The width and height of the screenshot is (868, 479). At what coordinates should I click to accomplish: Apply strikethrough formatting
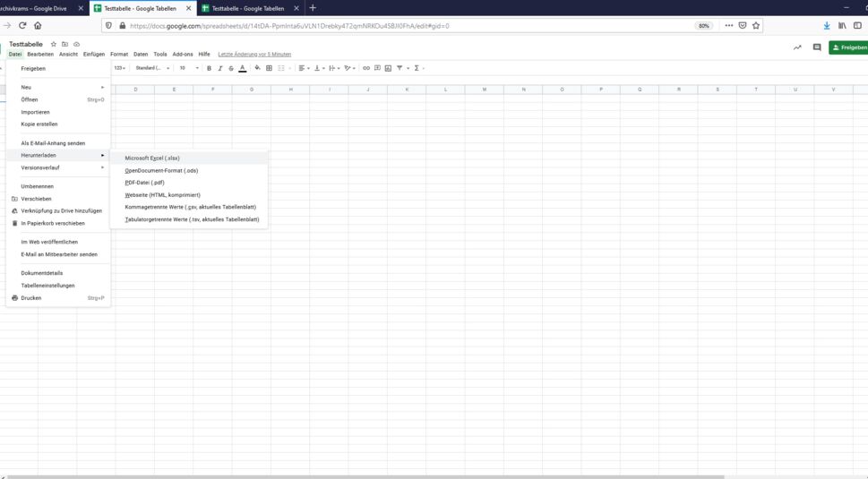coord(231,68)
